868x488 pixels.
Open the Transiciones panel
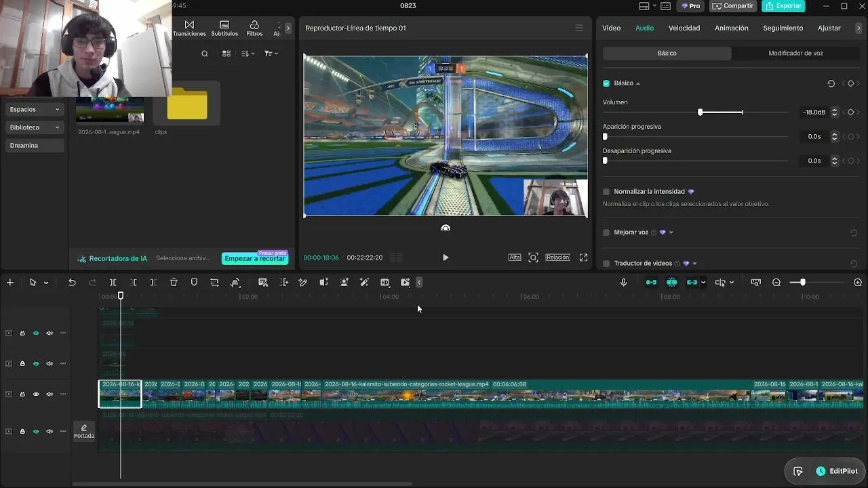tap(189, 28)
